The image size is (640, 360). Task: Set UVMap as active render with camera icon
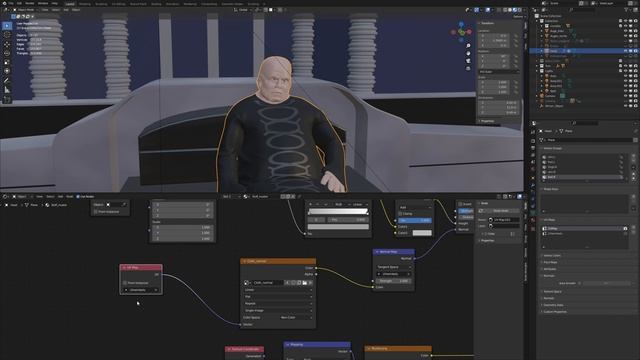click(x=625, y=229)
